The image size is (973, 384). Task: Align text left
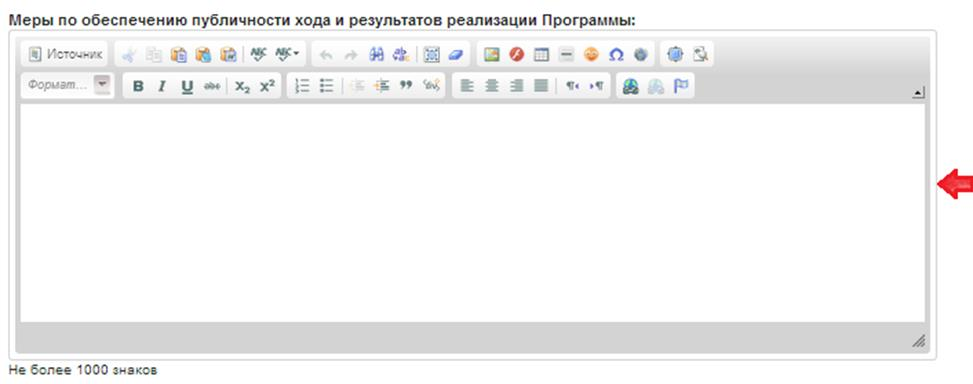[467, 86]
